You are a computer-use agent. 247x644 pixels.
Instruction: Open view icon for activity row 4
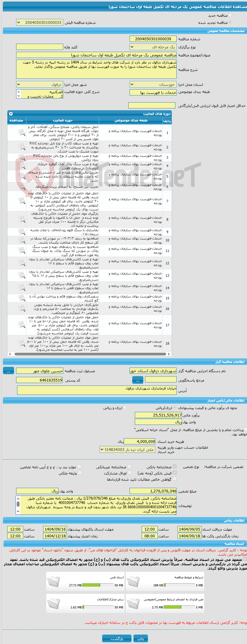(21, 166)
